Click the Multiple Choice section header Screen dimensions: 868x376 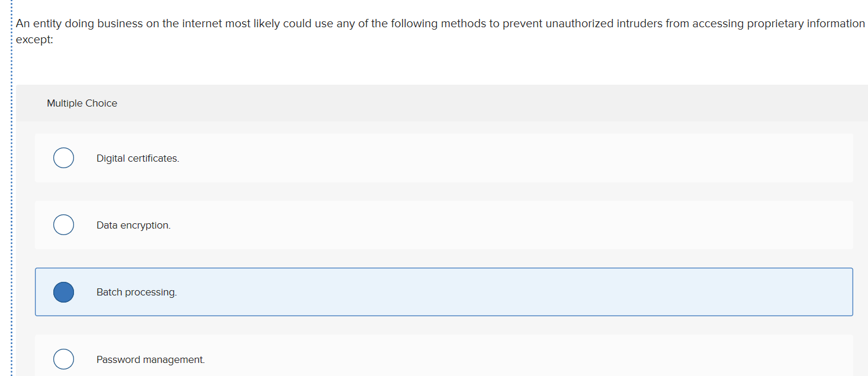[x=82, y=103]
